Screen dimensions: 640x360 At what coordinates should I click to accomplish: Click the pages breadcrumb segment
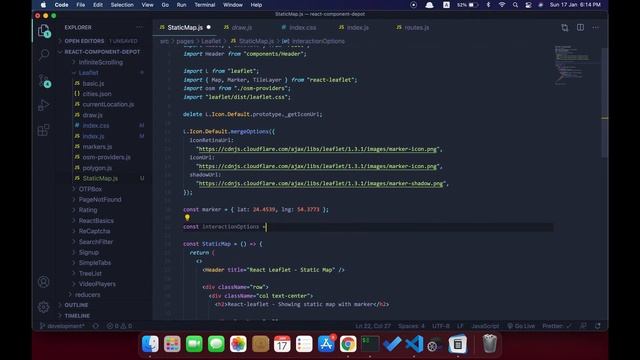185,41
